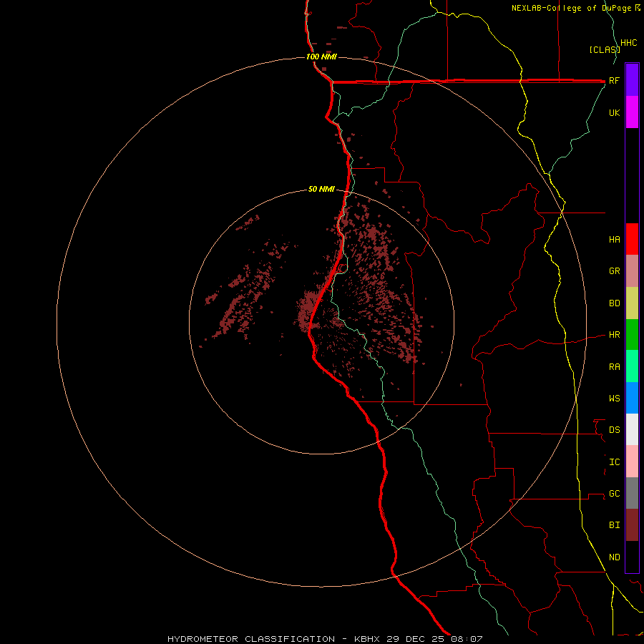The image size is (644, 644).
Task: Click the GR pink legend color swatch
Action: coord(632,271)
